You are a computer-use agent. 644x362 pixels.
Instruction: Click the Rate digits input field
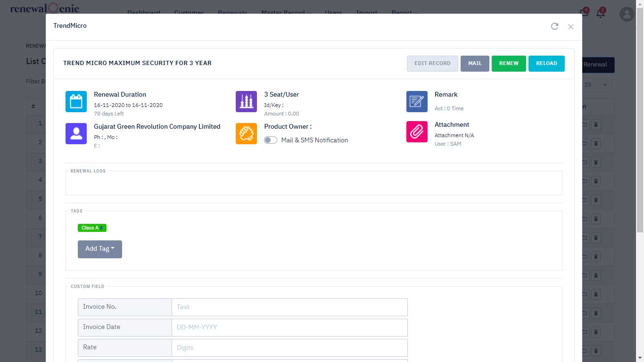tap(289, 347)
